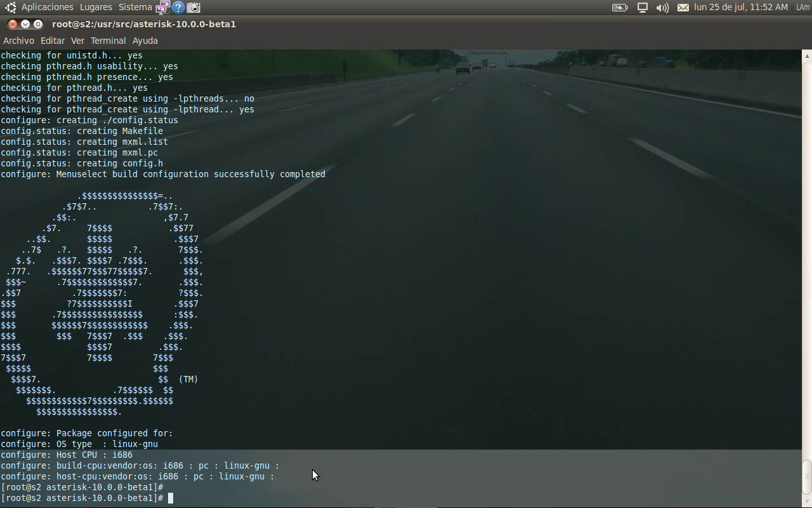Click 'configure: Package configured for:' line

tap(87, 433)
